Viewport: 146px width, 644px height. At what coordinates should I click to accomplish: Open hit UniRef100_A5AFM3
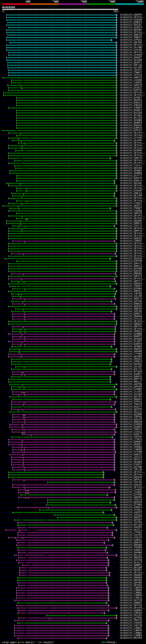(131, 15)
